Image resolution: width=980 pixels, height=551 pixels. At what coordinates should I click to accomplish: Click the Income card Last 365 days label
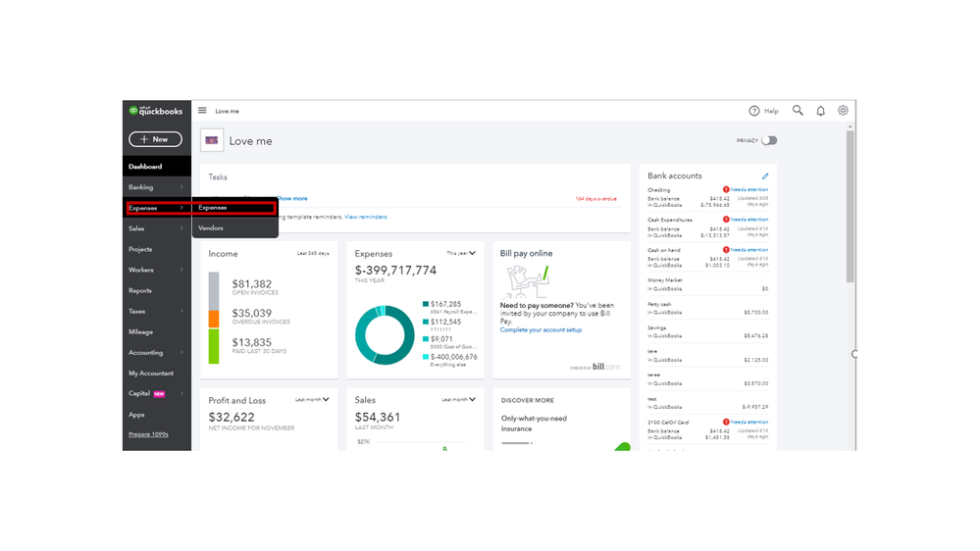(x=313, y=253)
